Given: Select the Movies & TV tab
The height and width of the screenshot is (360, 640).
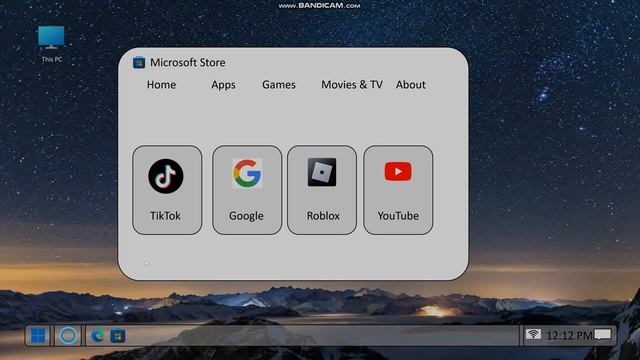Looking at the screenshot, I should point(352,84).
